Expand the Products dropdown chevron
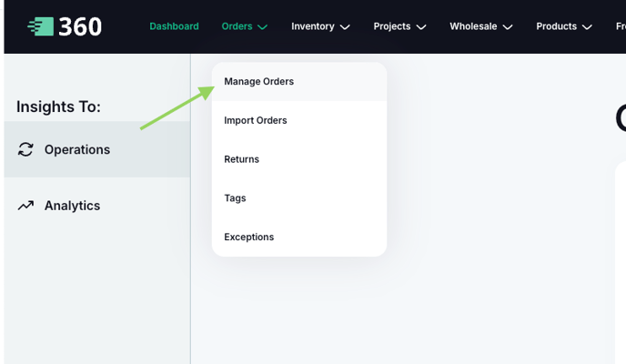The image size is (626, 364). pyautogui.click(x=587, y=27)
